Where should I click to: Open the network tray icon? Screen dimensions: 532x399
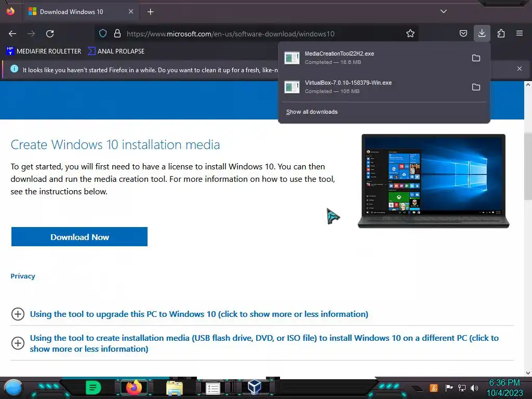click(462, 388)
